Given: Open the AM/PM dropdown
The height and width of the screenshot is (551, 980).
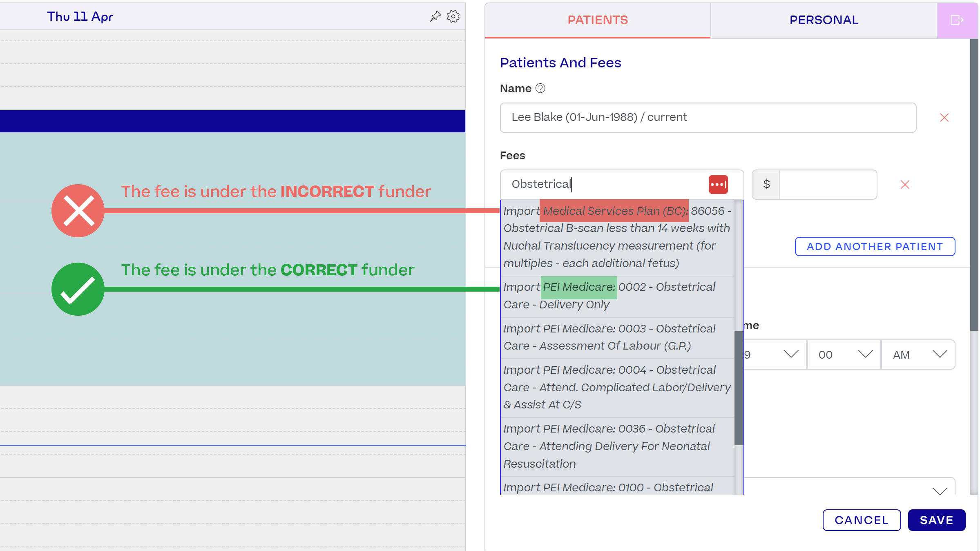Looking at the screenshot, I should [x=918, y=355].
